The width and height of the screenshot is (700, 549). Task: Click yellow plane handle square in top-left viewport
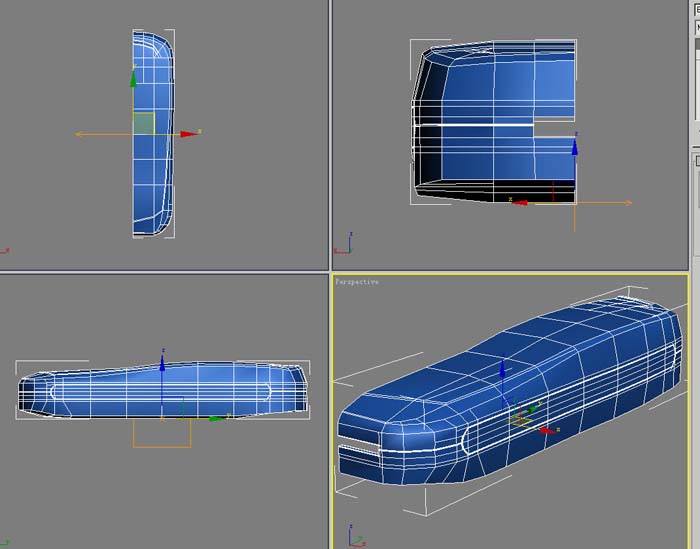[x=144, y=123]
